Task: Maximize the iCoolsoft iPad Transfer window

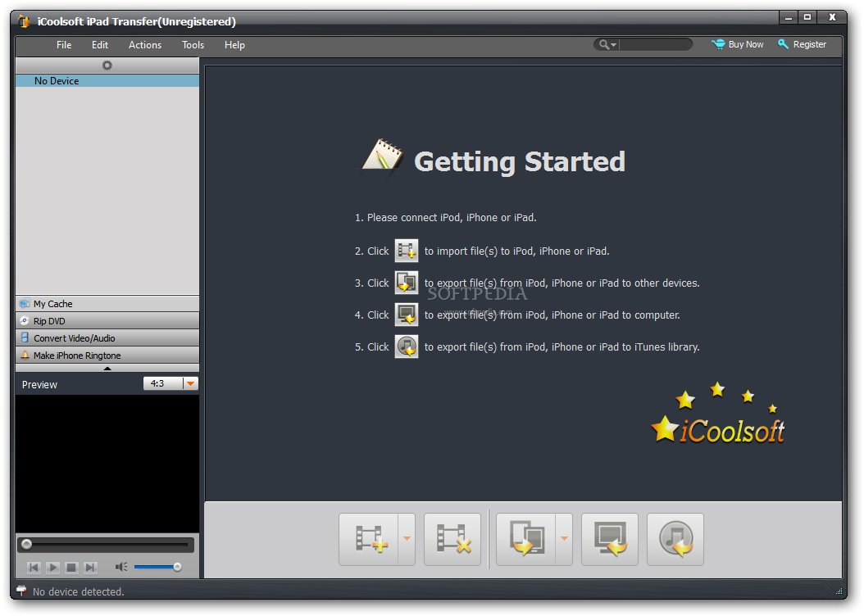Action: tap(807, 18)
